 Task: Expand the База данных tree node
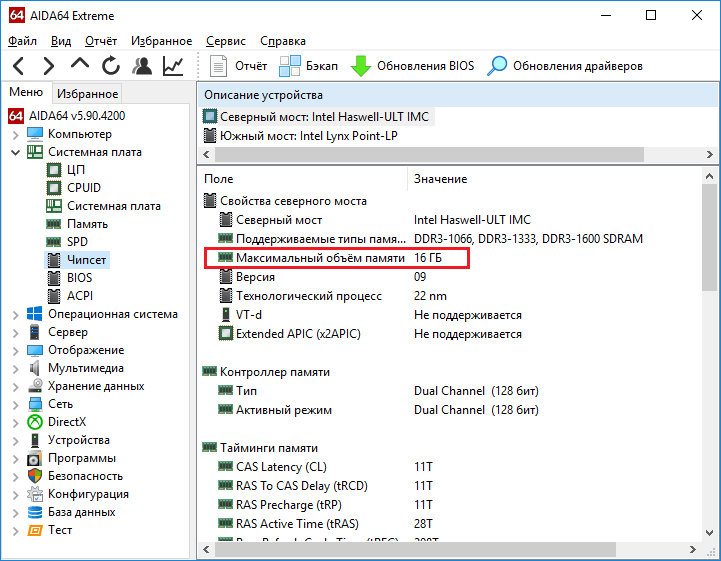[x=16, y=513]
